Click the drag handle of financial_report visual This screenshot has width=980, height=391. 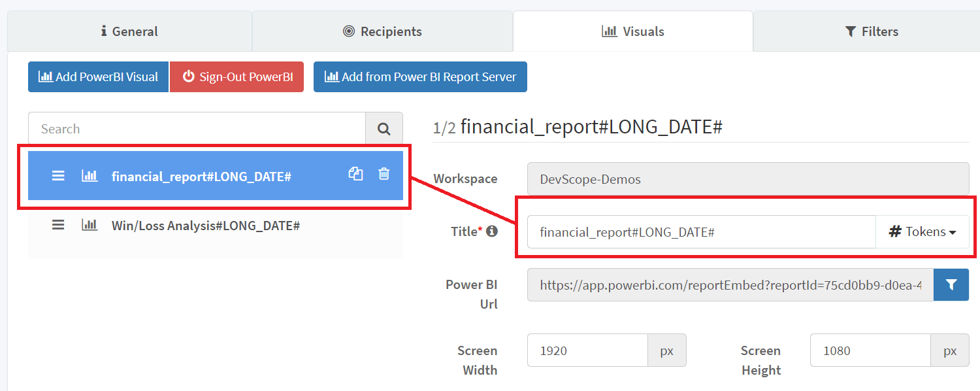(58, 175)
